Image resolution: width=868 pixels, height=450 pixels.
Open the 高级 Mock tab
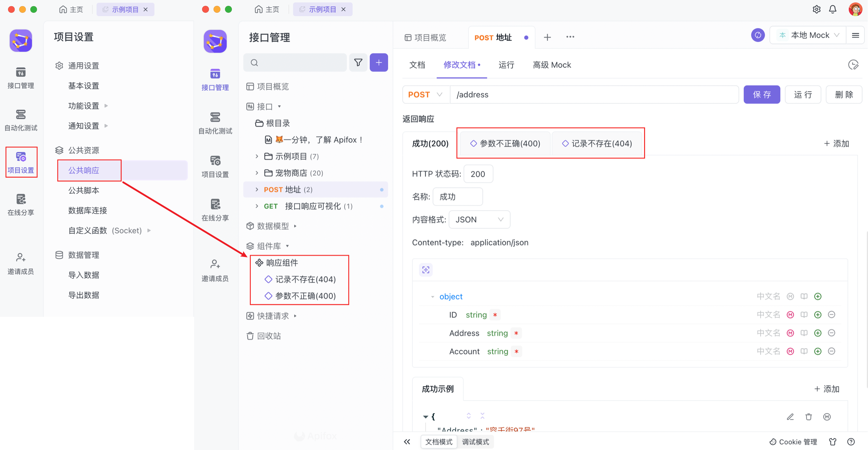click(552, 65)
